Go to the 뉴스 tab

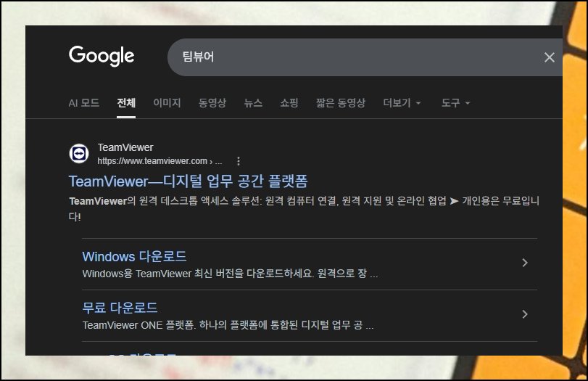[x=253, y=103]
